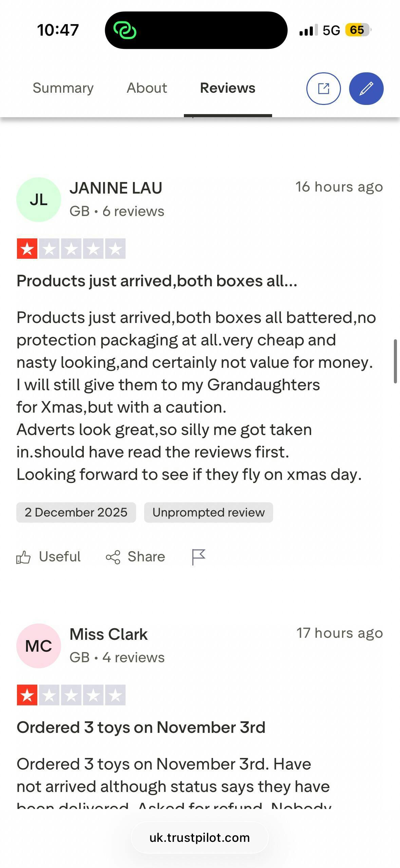Tap the green link icon in Dynamic Island
Screen dimensions: 400x868
125,31
